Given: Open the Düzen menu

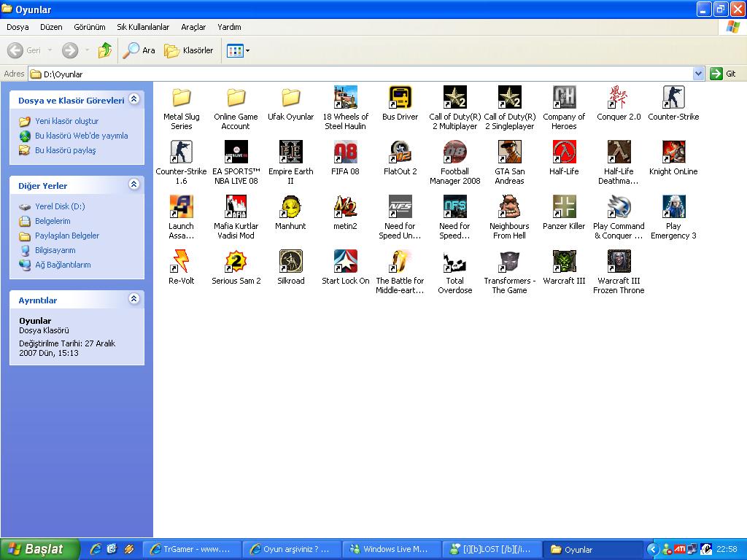Looking at the screenshot, I should pyautogui.click(x=51, y=27).
